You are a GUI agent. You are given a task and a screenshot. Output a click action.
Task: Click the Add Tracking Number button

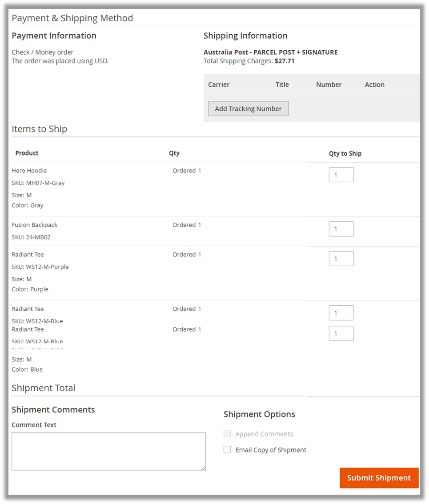[x=248, y=108]
